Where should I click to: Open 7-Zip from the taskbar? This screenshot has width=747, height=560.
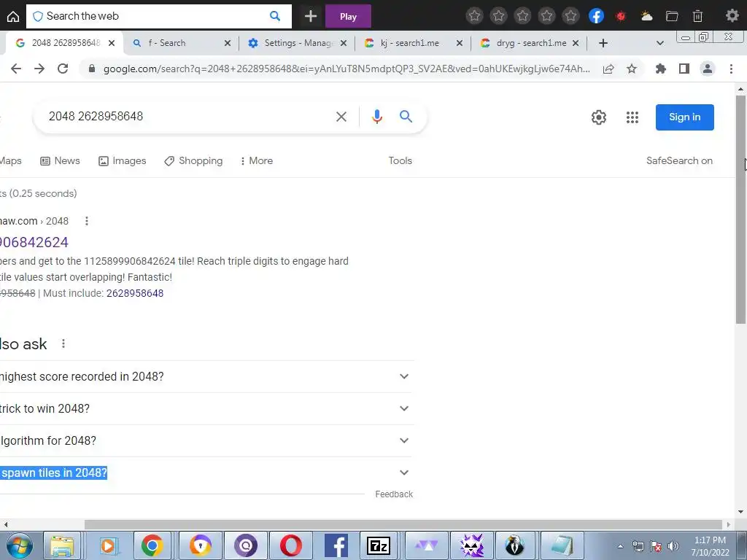point(379,545)
